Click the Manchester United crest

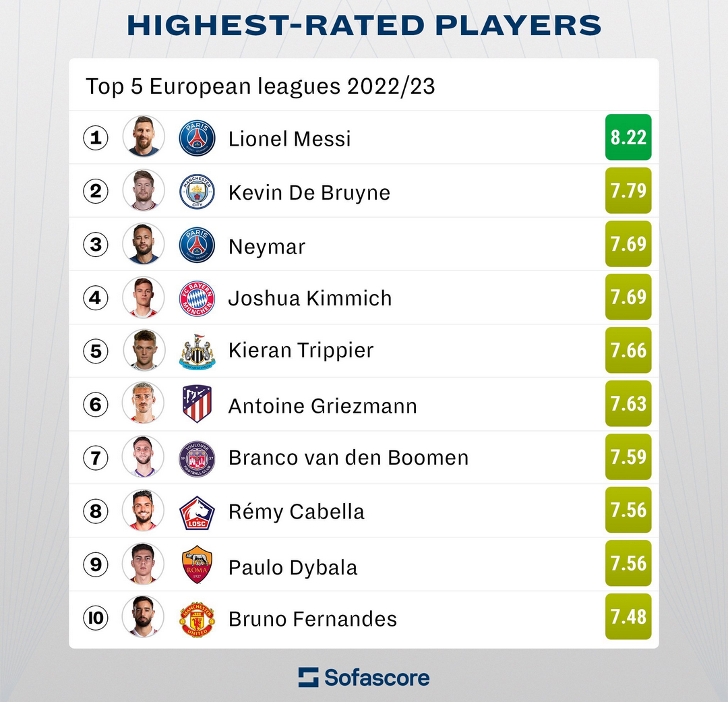point(197,619)
